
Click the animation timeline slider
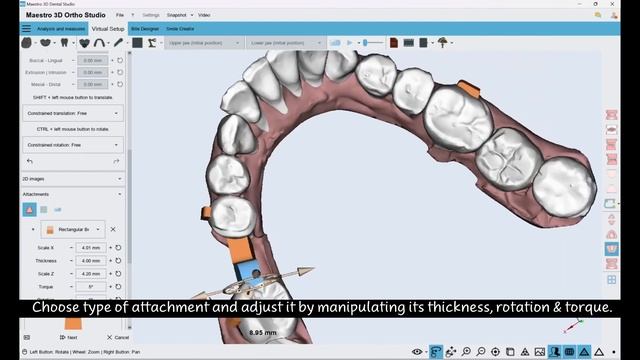pos(373,42)
